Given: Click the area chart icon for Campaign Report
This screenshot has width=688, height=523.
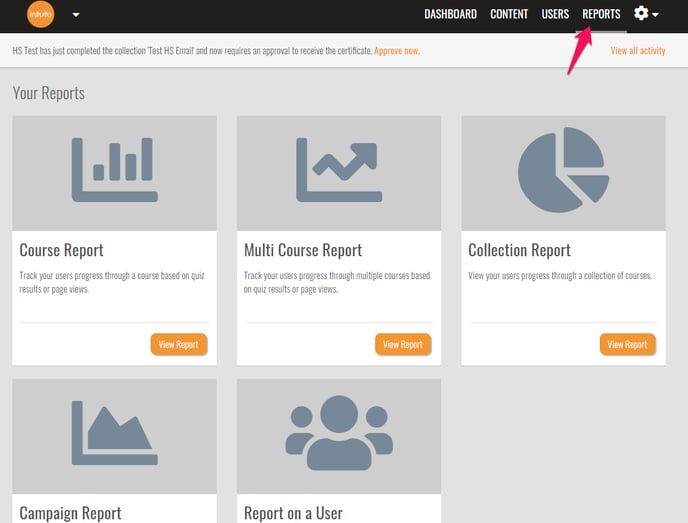Looking at the screenshot, I should (x=115, y=433).
